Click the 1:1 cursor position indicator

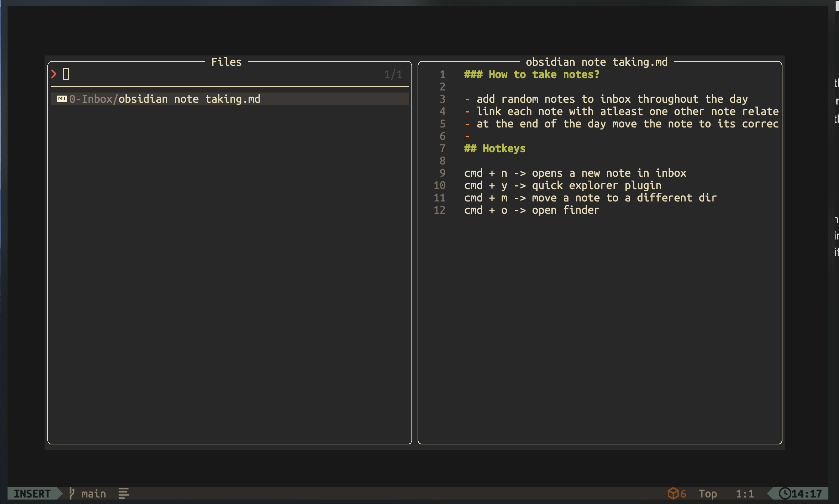tap(745, 493)
